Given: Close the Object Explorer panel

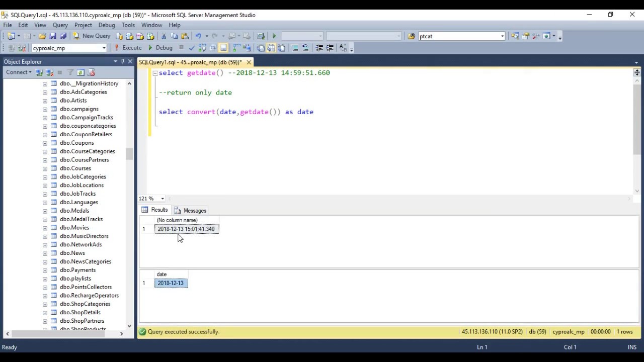Looking at the screenshot, I should [x=130, y=61].
